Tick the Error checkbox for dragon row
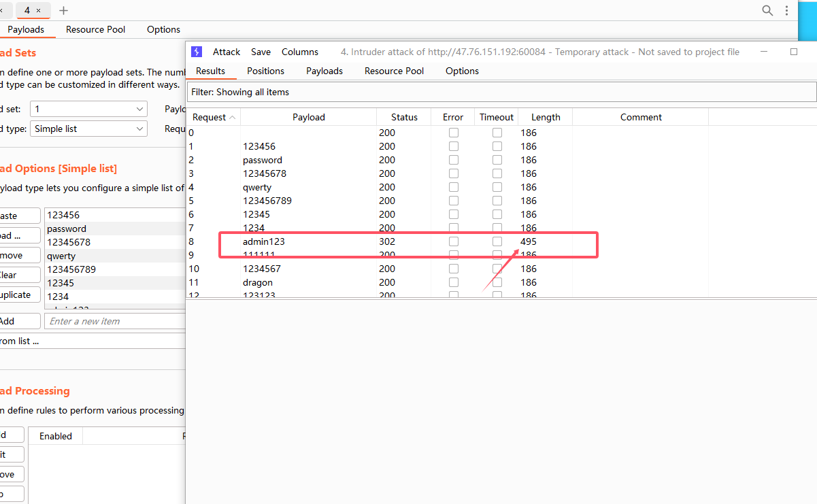The height and width of the screenshot is (504, 817). (x=453, y=282)
